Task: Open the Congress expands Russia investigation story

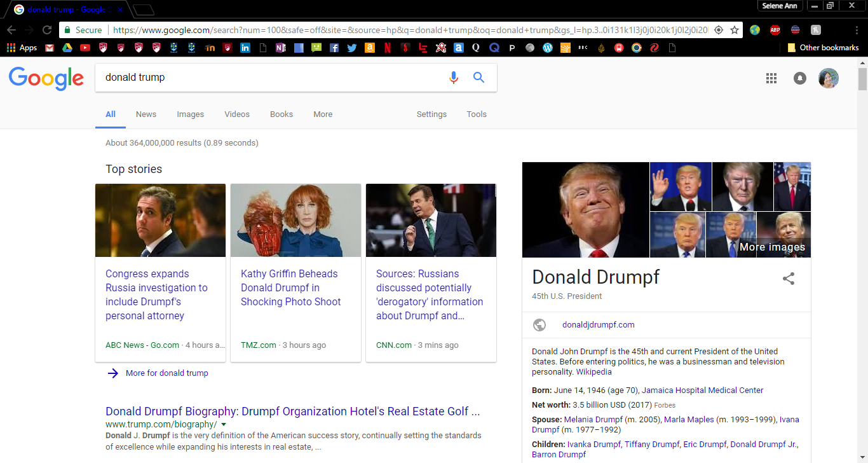Action: pyautogui.click(x=156, y=295)
